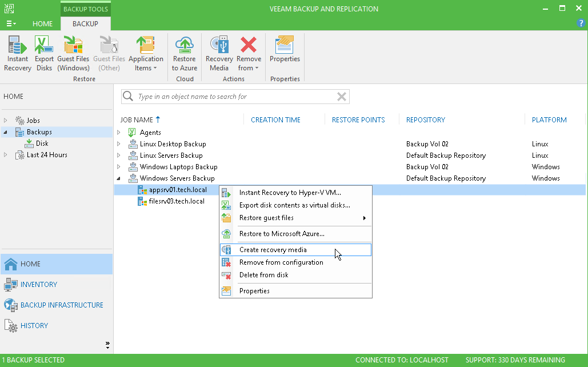The width and height of the screenshot is (588, 367).
Task: Expand the Linux Desktop Backup row
Action: (x=119, y=144)
